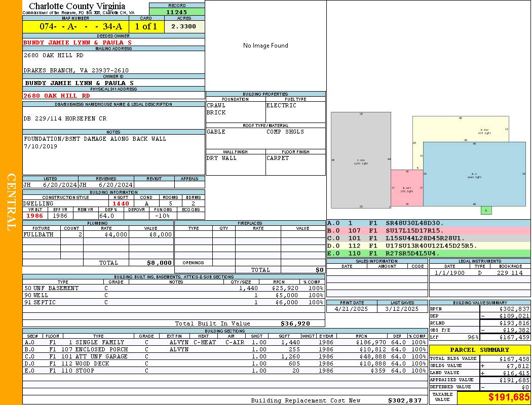Click the card field '1 of 1'
Screen dimensions: 532x405
pos(146,26)
